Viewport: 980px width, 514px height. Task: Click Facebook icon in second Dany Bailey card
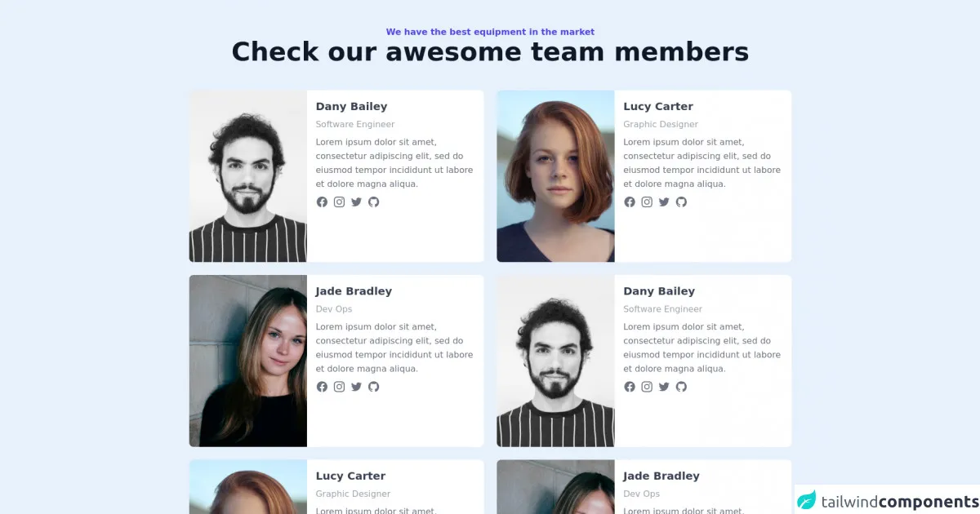pyautogui.click(x=630, y=387)
